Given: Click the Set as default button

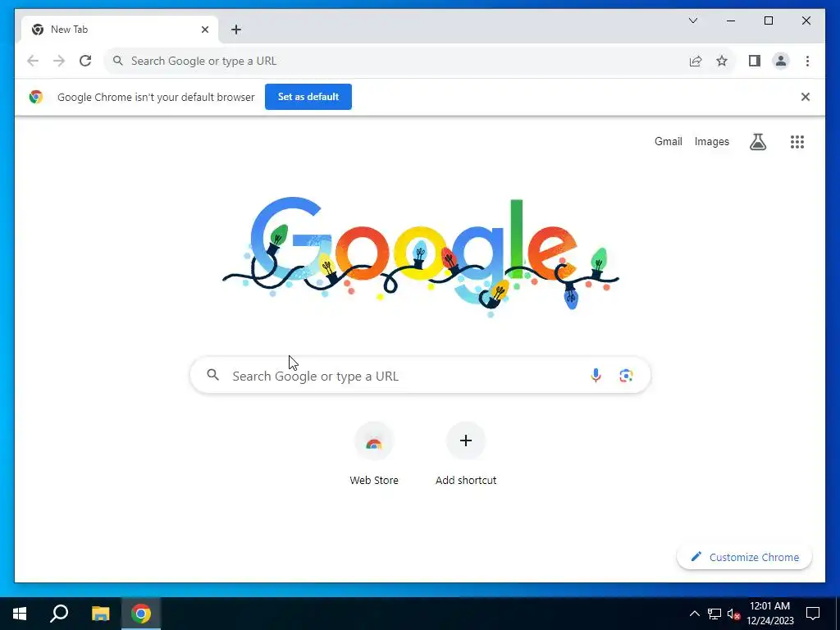Looking at the screenshot, I should point(308,97).
